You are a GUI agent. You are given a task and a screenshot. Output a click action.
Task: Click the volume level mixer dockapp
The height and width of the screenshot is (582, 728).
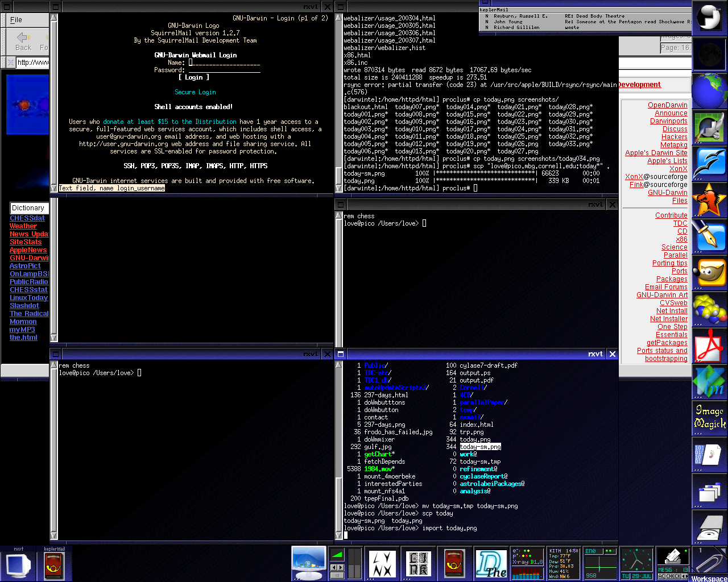[x=345, y=564]
